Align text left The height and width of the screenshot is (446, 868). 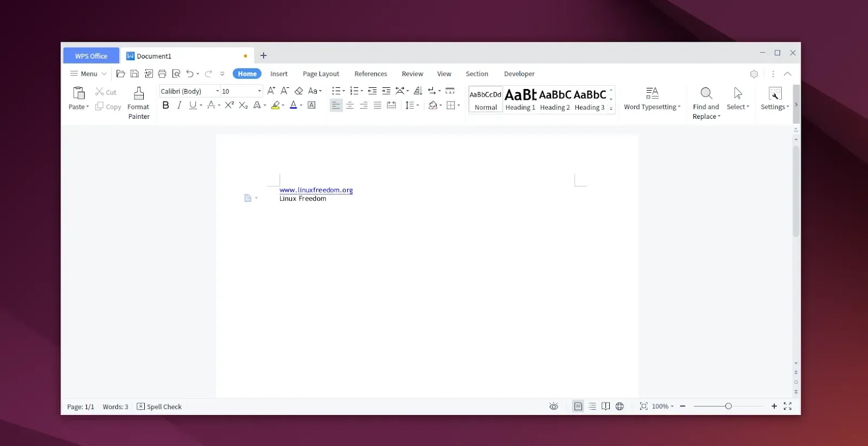pyautogui.click(x=336, y=105)
